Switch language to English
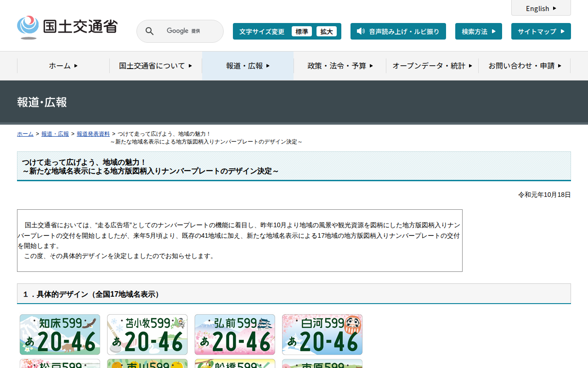The image size is (588, 368). (541, 8)
